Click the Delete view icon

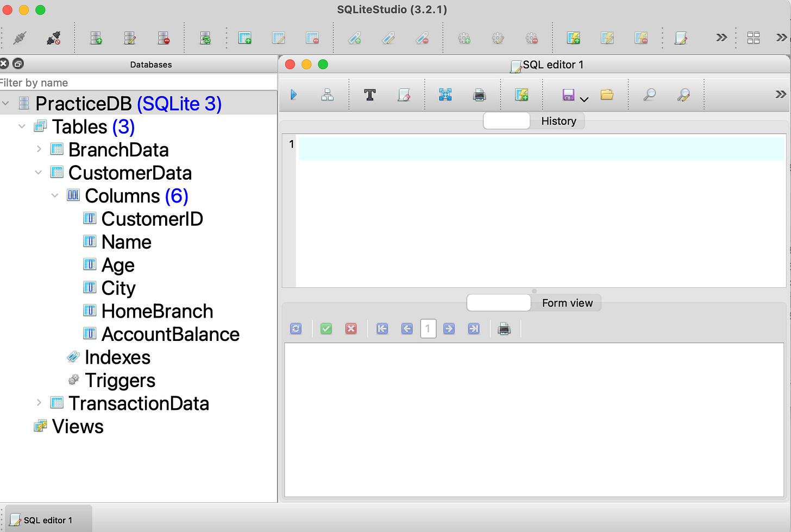(641, 38)
